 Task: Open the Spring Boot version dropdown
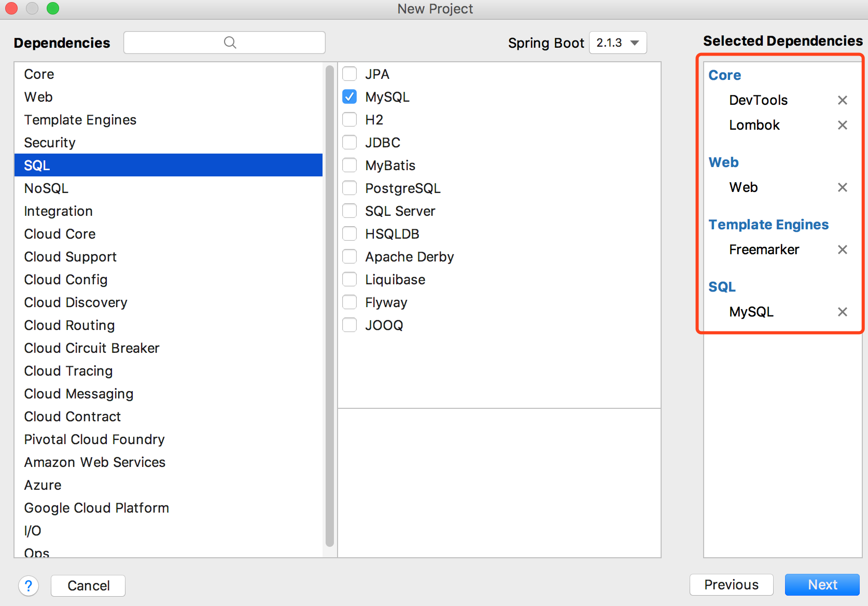[618, 43]
